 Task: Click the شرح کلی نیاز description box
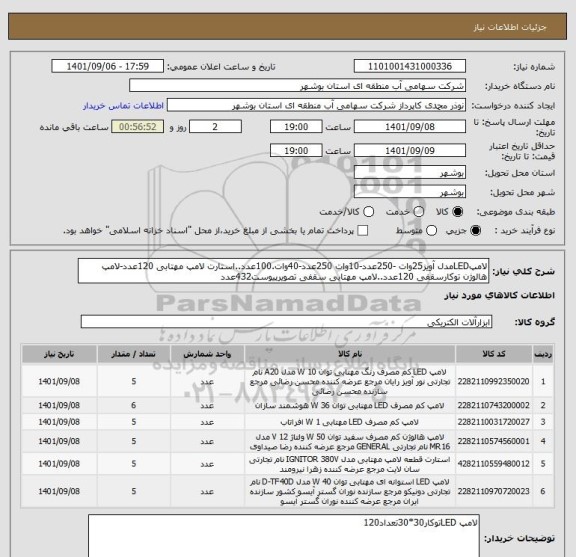coord(283,271)
